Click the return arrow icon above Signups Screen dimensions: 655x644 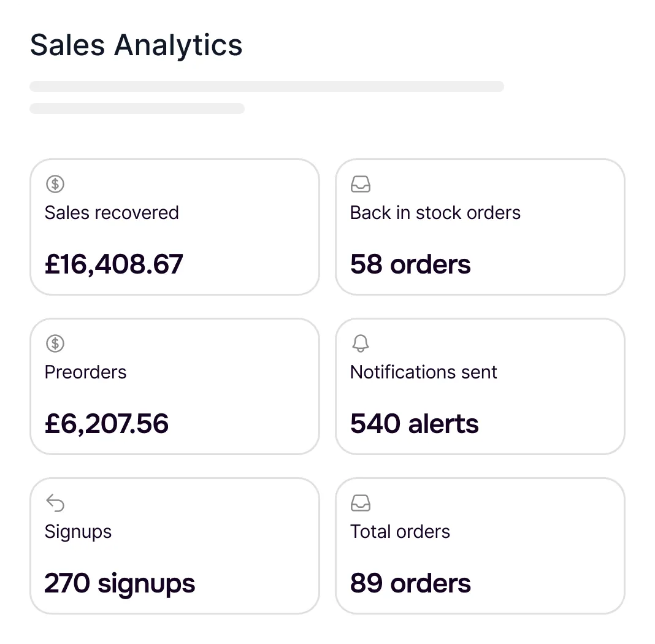click(x=55, y=503)
